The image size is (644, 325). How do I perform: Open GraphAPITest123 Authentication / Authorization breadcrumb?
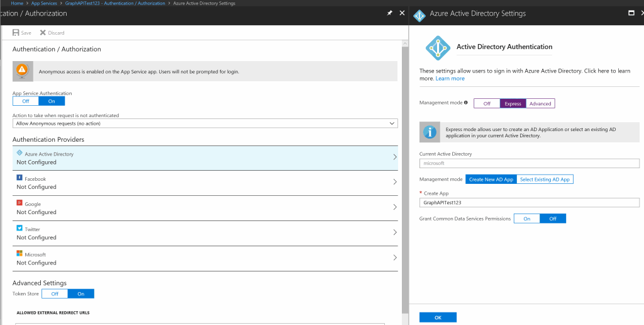(x=115, y=3)
